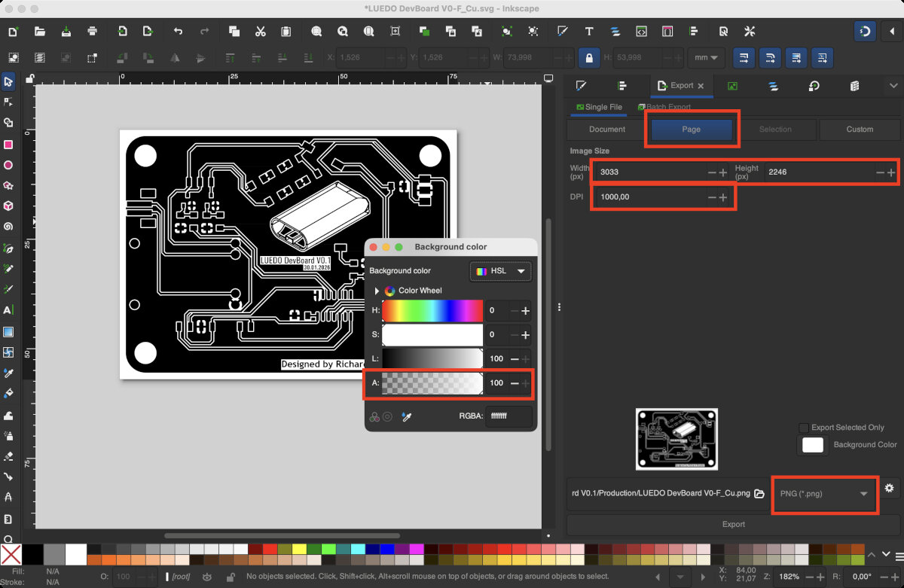904x588 pixels.
Task: Select the Star/Polygon tool
Action: pyautogui.click(x=8, y=185)
